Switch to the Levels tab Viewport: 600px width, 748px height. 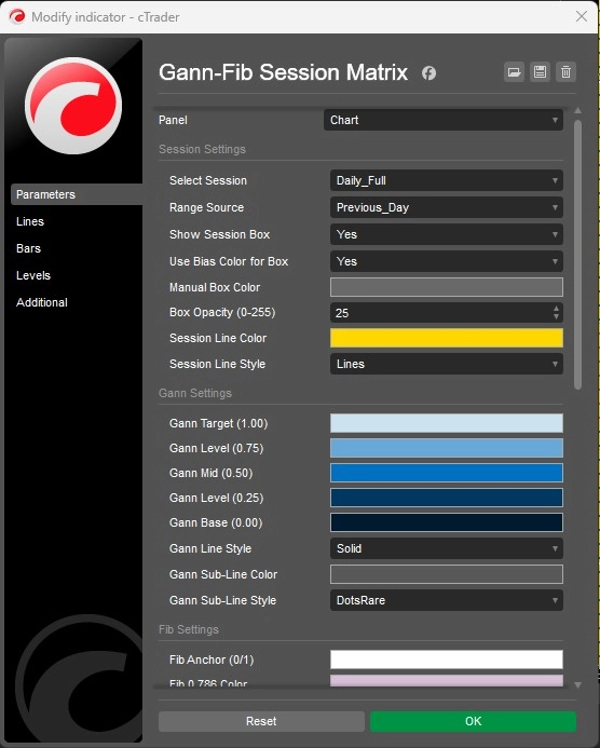[x=33, y=276]
